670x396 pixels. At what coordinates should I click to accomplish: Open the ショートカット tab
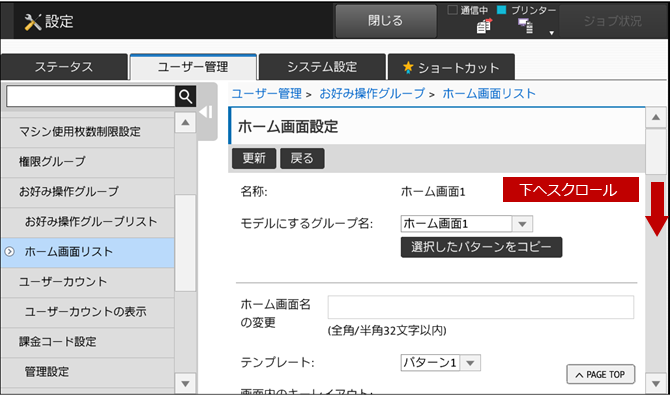click(x=451, y=67)
